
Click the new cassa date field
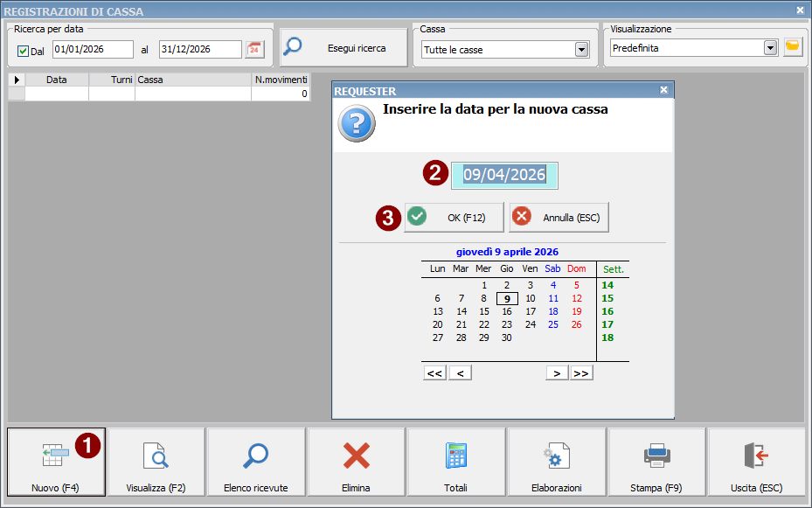(x=504, y=175)
